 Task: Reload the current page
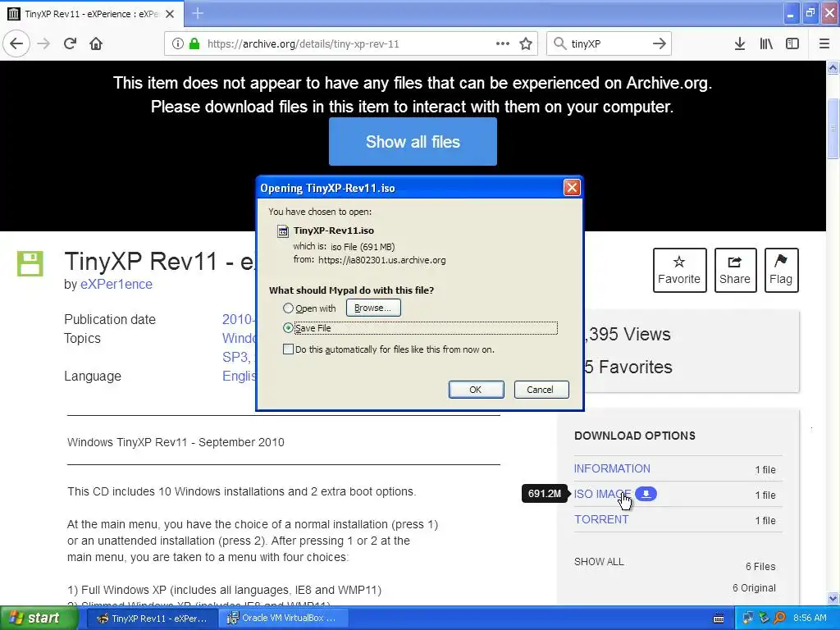(70, 43)
